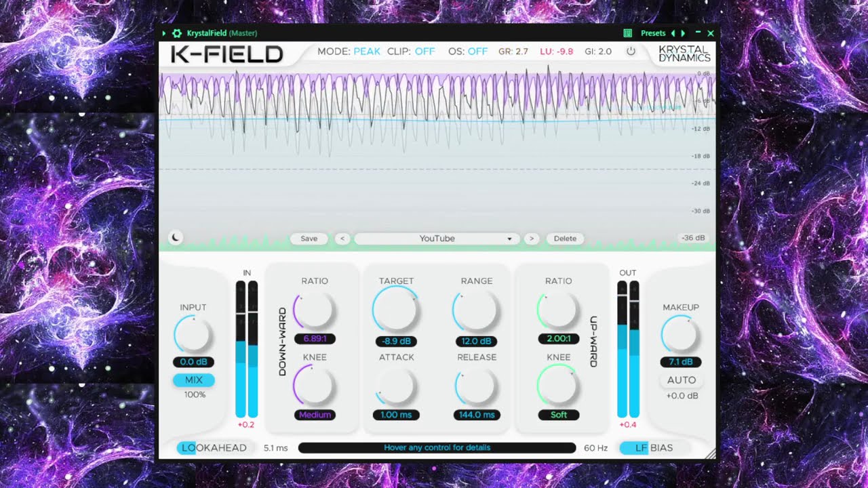Click the IN level meter
This screenshot has height=488, width=868.
(x=247, y=349)
